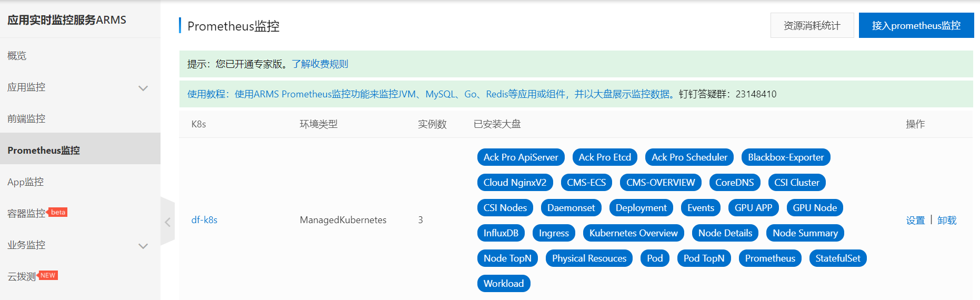The height and width of the screenshot is (300, 980).
Task: Click the instance count 3 cell
Action: 421,220
